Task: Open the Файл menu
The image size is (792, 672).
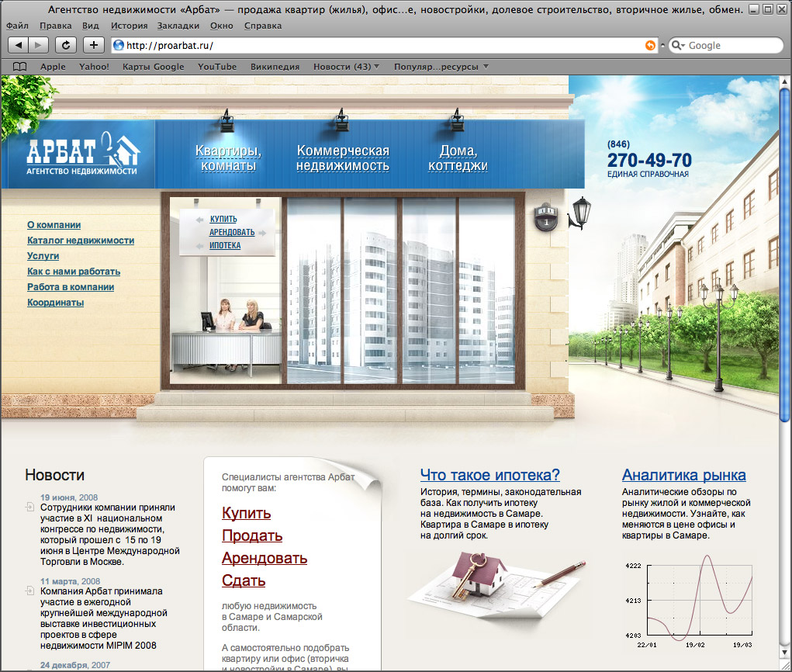Action: tap(17, 26)
